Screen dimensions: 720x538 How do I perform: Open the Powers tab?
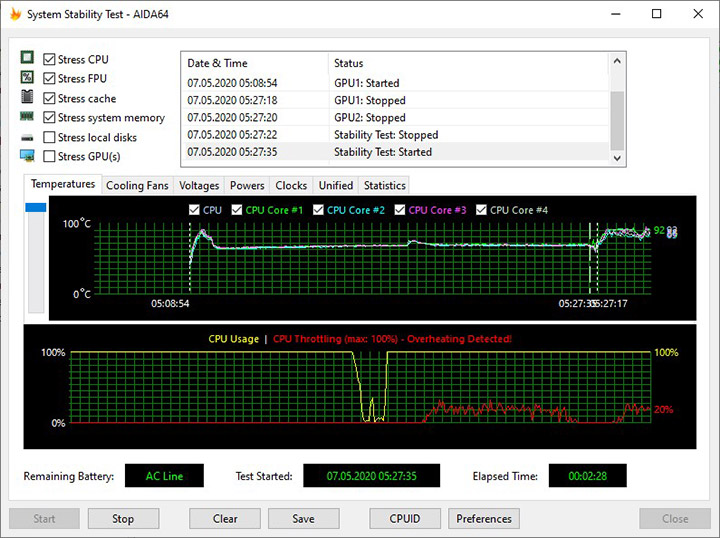pos(247,185)
